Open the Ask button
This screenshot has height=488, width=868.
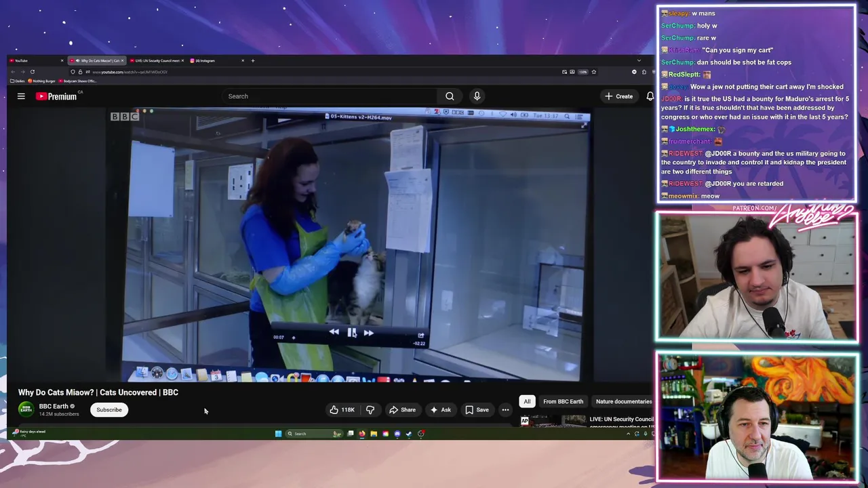(x=440, y=409)
